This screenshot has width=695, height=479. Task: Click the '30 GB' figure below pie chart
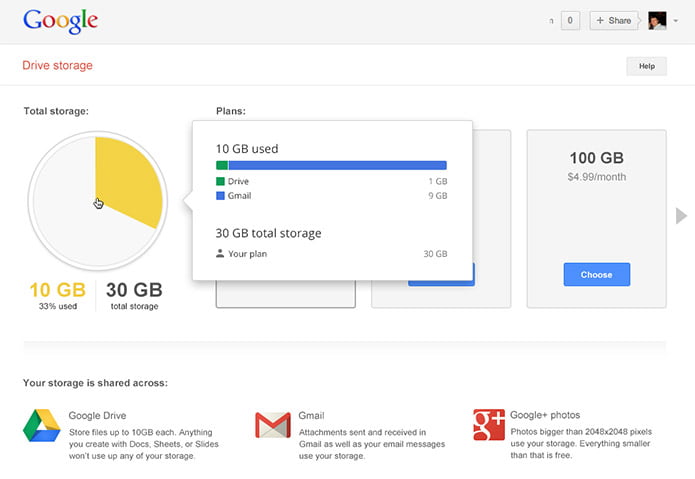tap(134, 290)
